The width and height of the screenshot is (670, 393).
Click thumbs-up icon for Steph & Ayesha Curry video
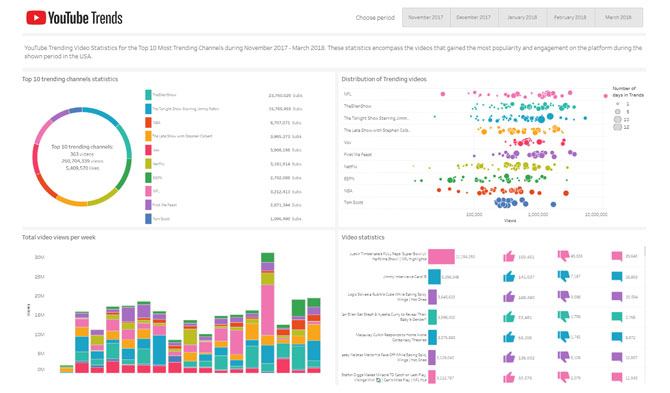click(x=508, y=317)
